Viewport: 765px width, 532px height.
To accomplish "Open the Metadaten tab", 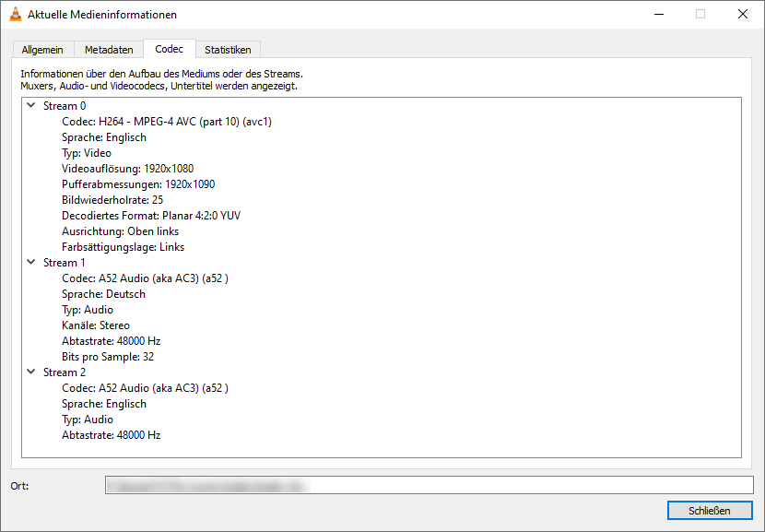I will 109,50.
